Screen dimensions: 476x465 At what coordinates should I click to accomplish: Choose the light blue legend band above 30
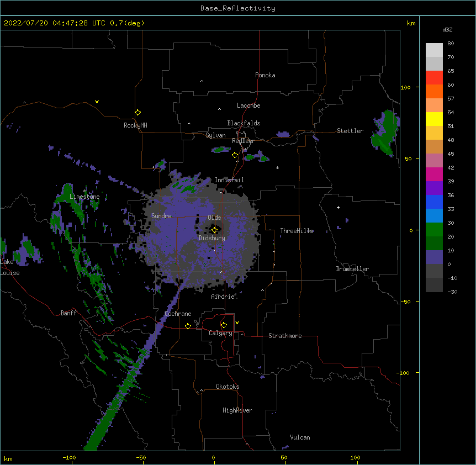(434, 216)
